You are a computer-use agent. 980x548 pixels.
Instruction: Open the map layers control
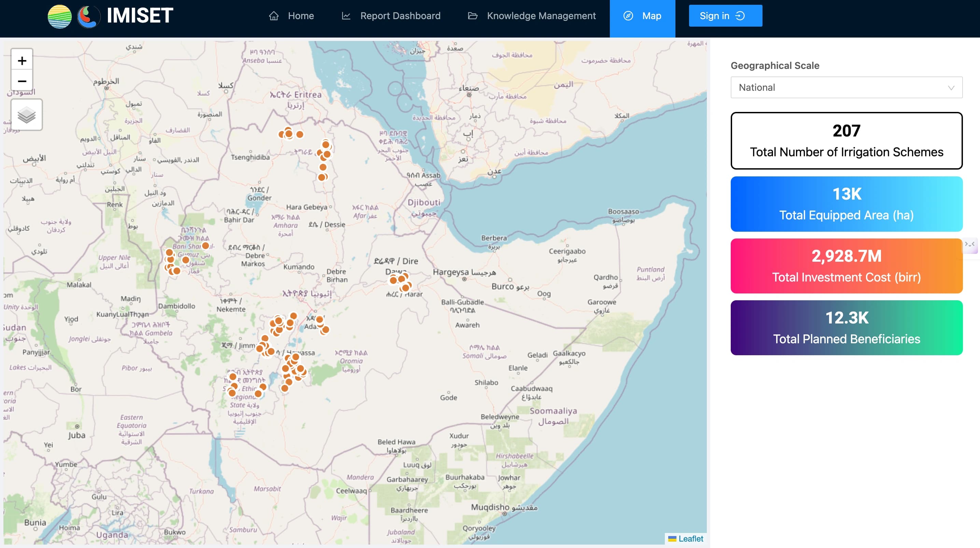pos(27,115)
